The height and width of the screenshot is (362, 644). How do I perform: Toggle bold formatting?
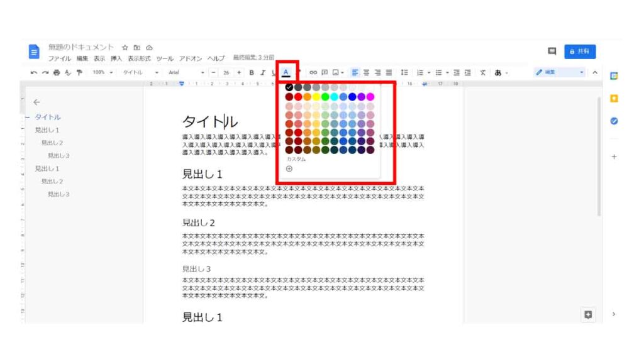click(252, 73)
